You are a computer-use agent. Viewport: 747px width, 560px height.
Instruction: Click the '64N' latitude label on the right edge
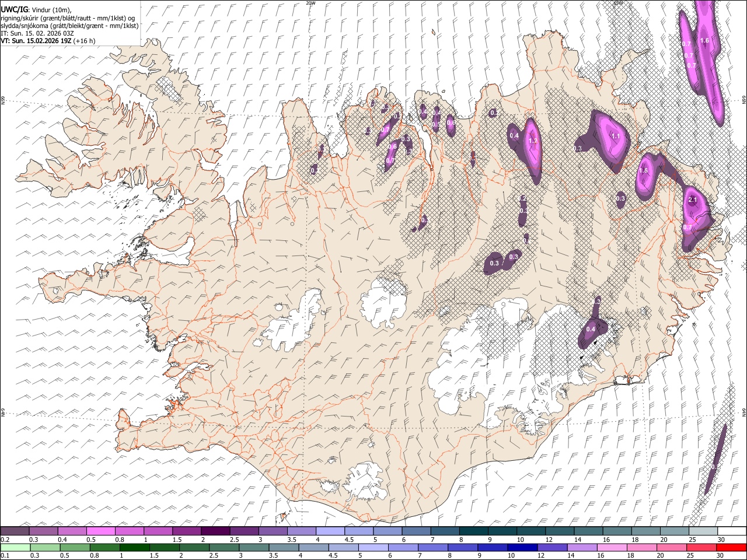coord(744,413)
